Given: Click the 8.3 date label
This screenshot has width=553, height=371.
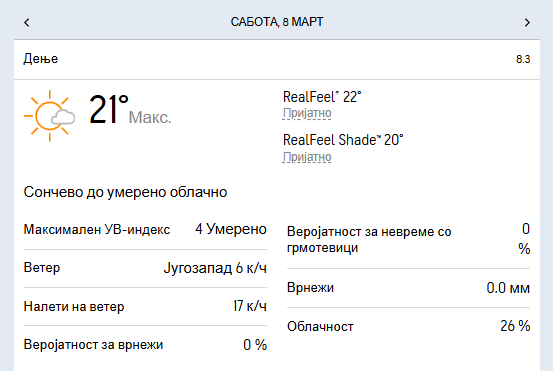Looking at the screenshot, I should tap(523, 59).
